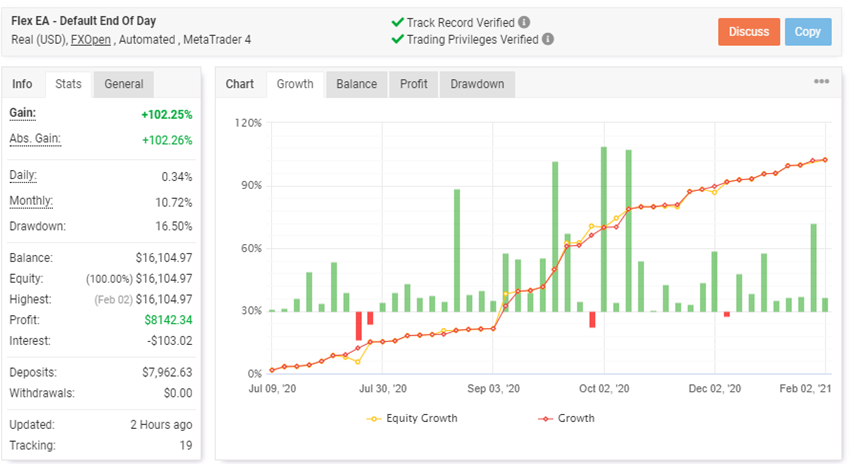
Task: View the Drawdown chart tab
Action: tap(477, 84)
